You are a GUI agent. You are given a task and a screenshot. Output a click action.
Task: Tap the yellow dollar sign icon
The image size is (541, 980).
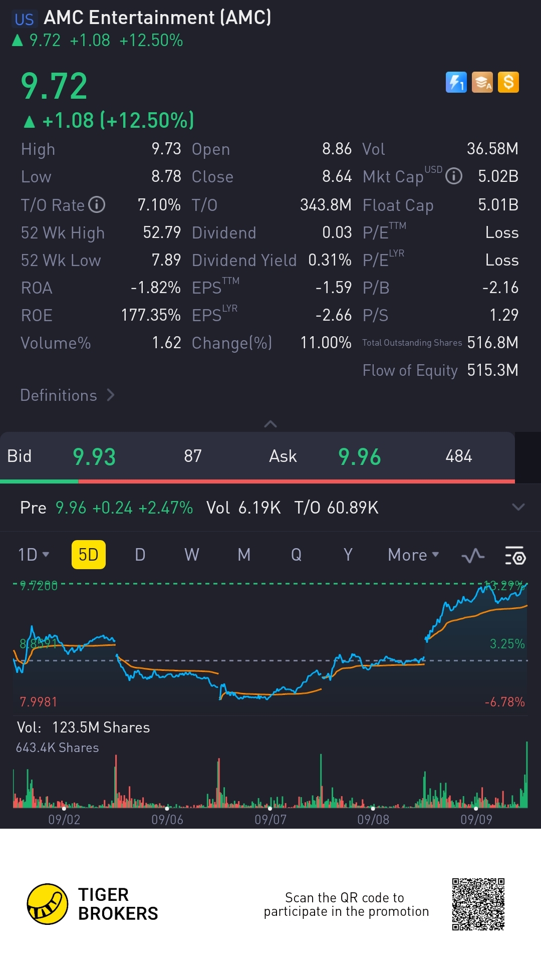pos(508,82)
